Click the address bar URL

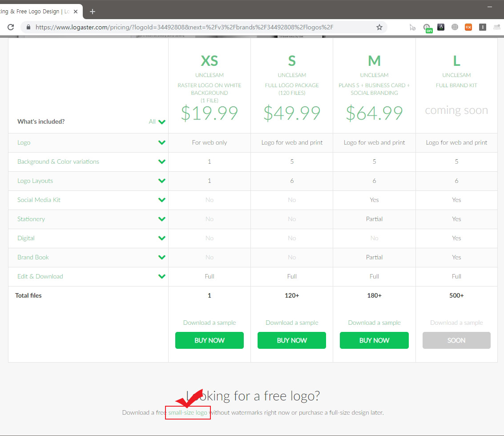pyautogui.click(x=184, y=27)
